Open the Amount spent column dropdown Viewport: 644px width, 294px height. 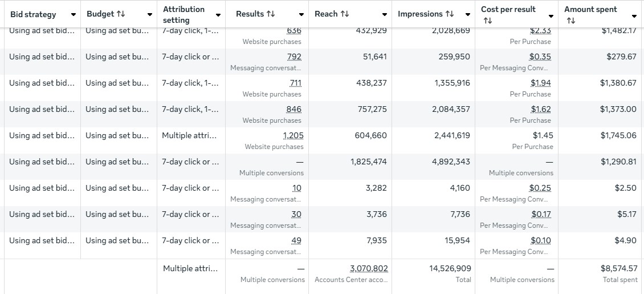pos(634,16)
